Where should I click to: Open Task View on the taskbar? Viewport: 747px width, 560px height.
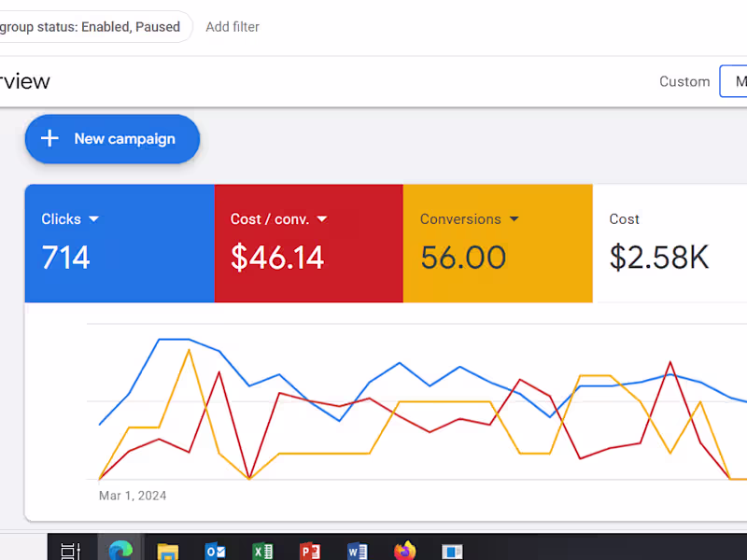point(71,552)
